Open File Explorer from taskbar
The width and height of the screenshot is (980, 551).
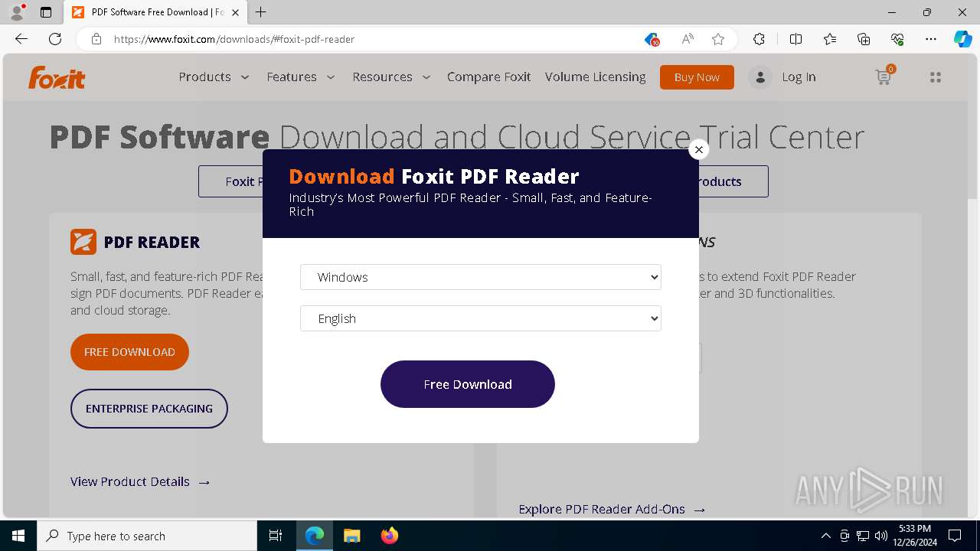point(352,536)
